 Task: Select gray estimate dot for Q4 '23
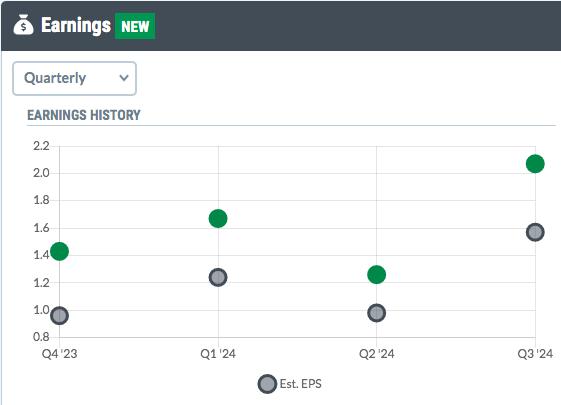click(x=59, y=316)
